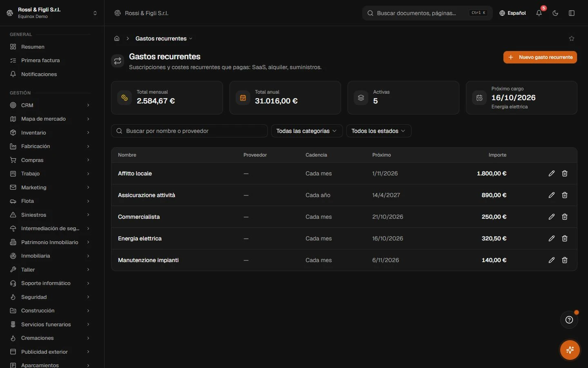Expand Taller sidebar section
The width and height of the screenshot is (588, 368).
pos(51,269)
